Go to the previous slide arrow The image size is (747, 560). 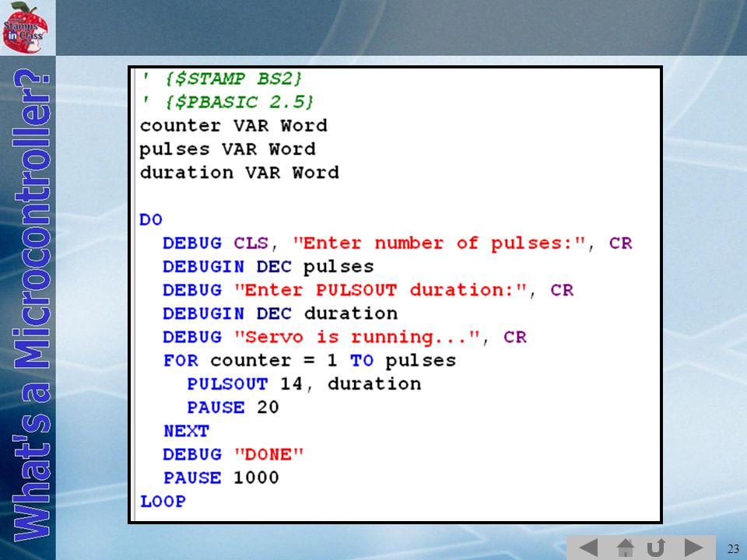588,548
